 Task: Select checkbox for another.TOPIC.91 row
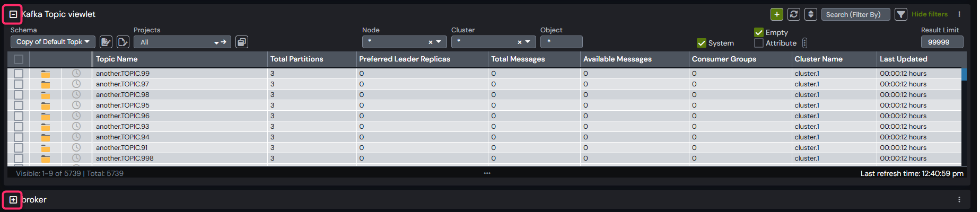coord(19,148)
